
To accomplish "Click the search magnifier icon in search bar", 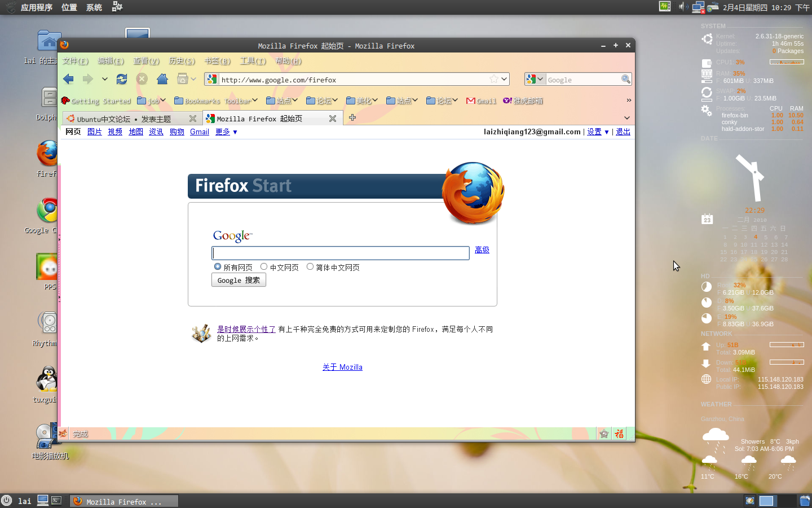I will click(625, 79).
